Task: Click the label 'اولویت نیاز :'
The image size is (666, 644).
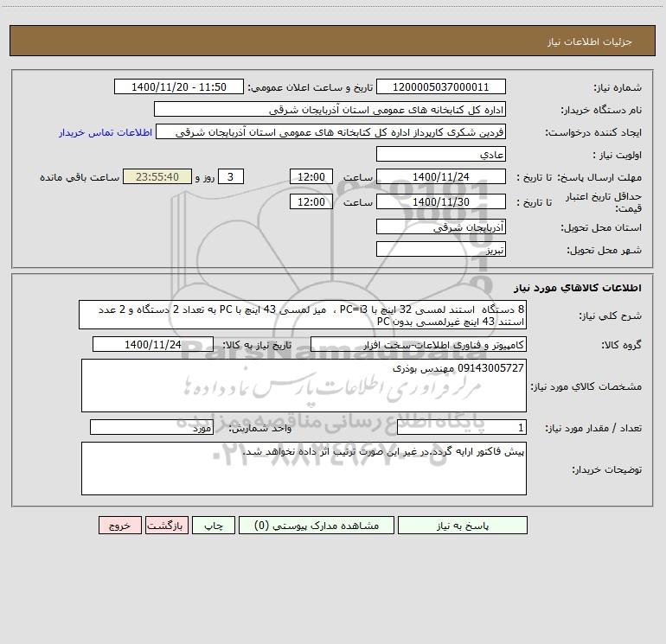Action: point(618,156)
